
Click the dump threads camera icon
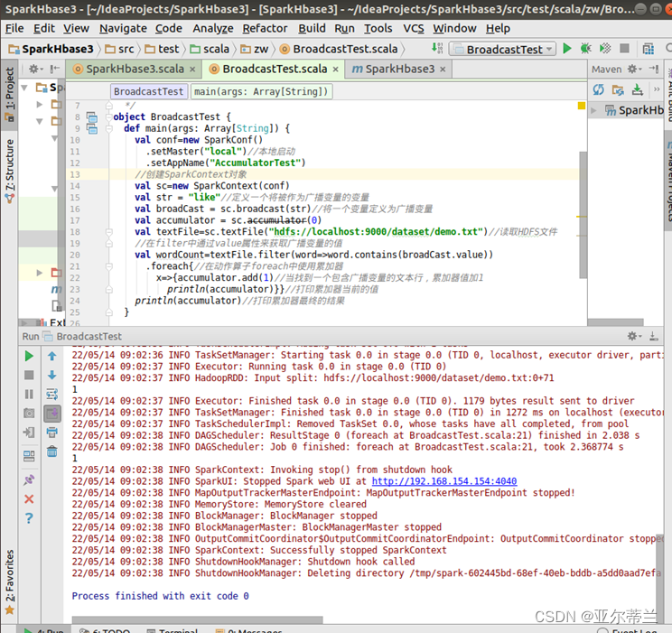(x=29, y=414)
